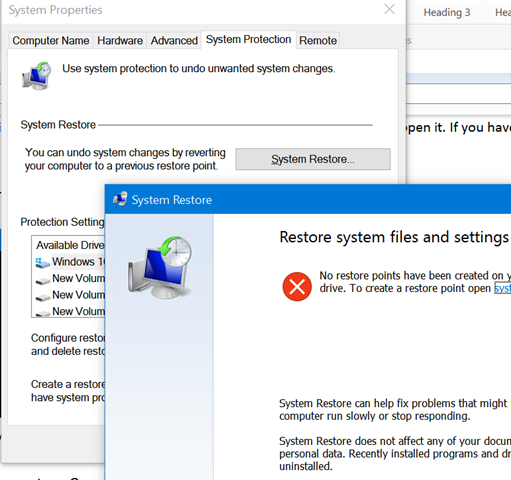Select the Advanced tab
This screenshot has height=480, width=511.
pos(174,41)
